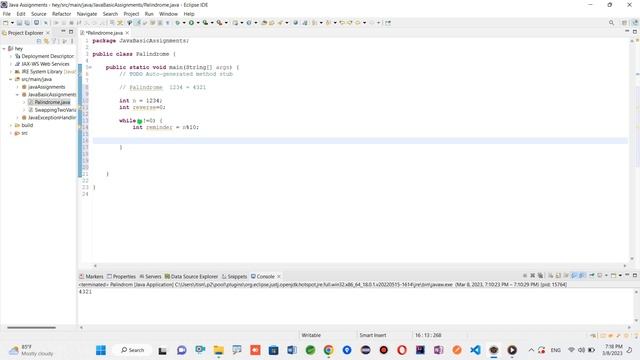Run the program with green Run icon
Viewport: 640px width, 360px height.
pos(191,23)
